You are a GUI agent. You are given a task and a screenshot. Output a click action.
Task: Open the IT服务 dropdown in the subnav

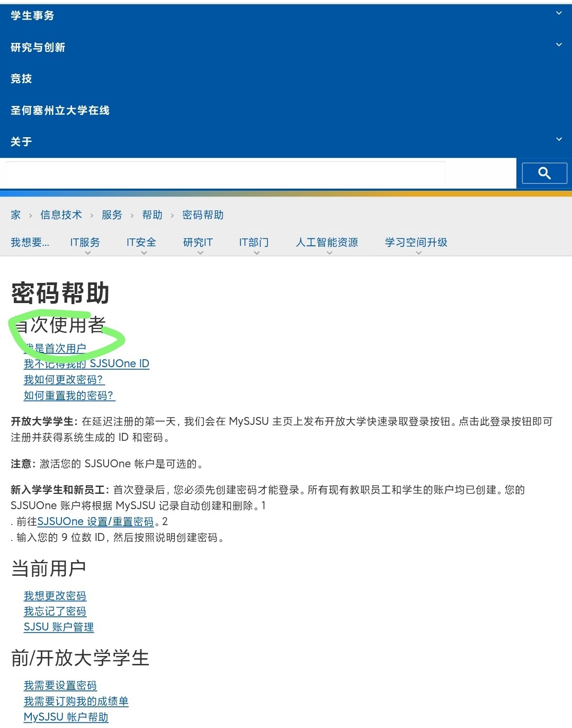(85, 243)
